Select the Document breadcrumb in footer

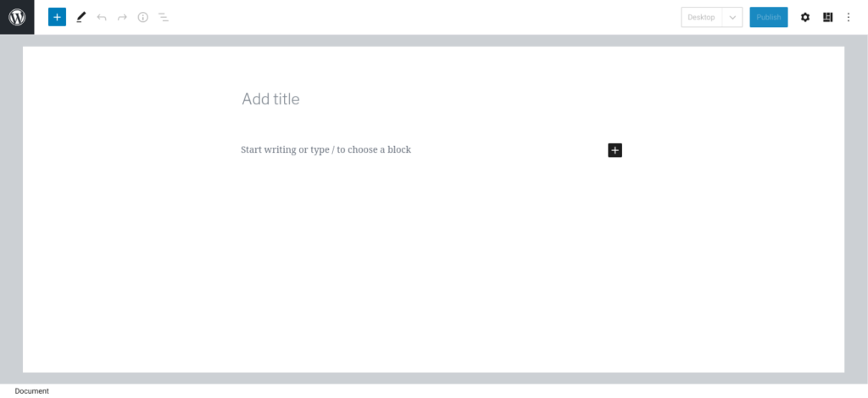pyautogui.click(x=32, y=391)
